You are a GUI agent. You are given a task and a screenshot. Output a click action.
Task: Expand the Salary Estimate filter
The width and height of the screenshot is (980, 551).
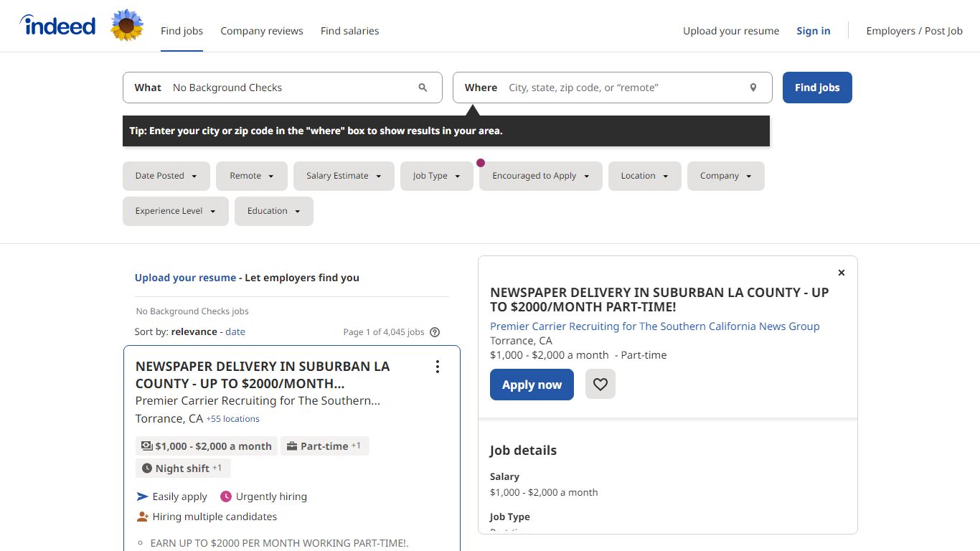tap(344, 176)
